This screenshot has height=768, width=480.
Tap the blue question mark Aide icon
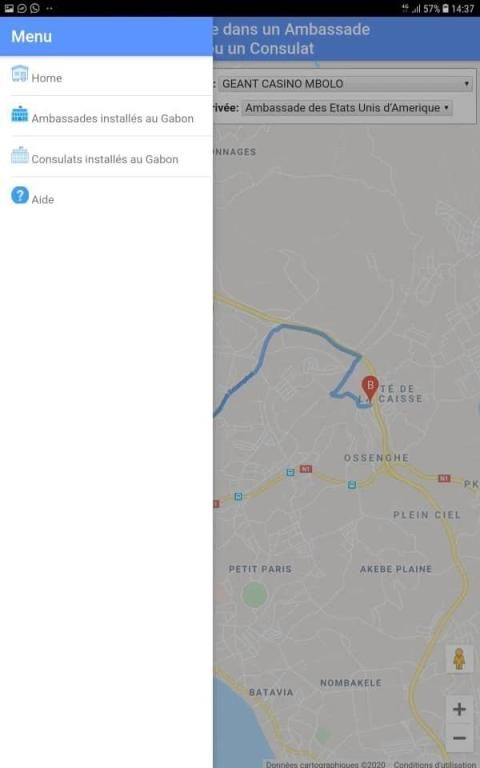pos(20,195)
